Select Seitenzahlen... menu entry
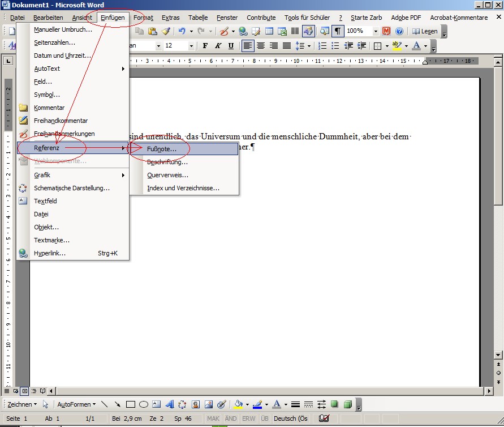The width and height of the screenshot is (504, 427). point(73,42)
